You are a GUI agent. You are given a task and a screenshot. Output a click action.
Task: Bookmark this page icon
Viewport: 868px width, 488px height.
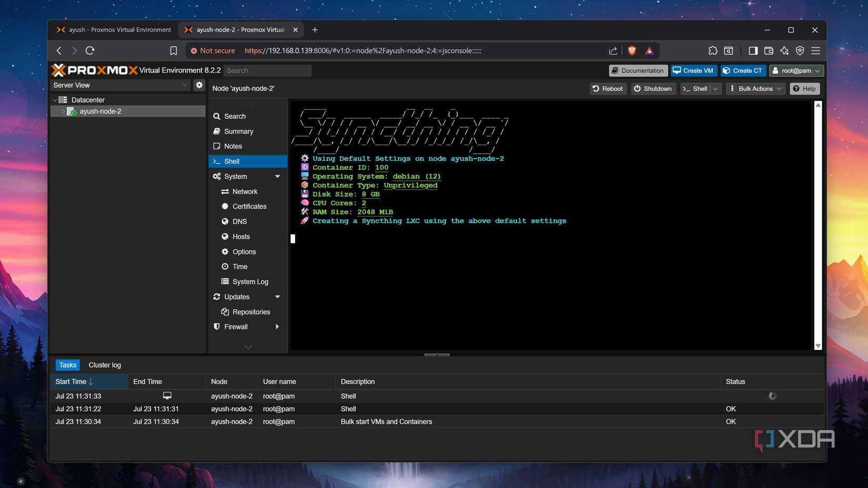coord(174,50)
